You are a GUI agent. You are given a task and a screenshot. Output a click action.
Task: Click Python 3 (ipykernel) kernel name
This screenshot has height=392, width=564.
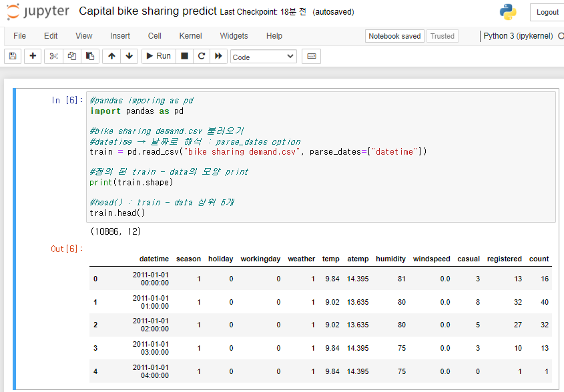518,36
